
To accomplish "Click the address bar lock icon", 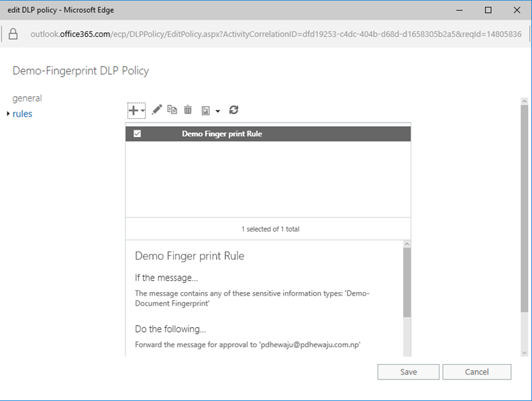I will (13, 34).
